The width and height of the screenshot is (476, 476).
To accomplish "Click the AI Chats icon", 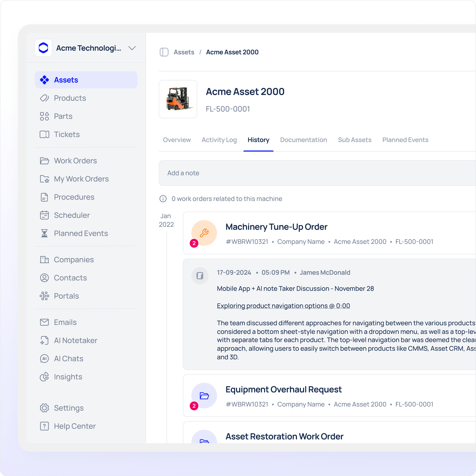I will click(x=44, y=358).
